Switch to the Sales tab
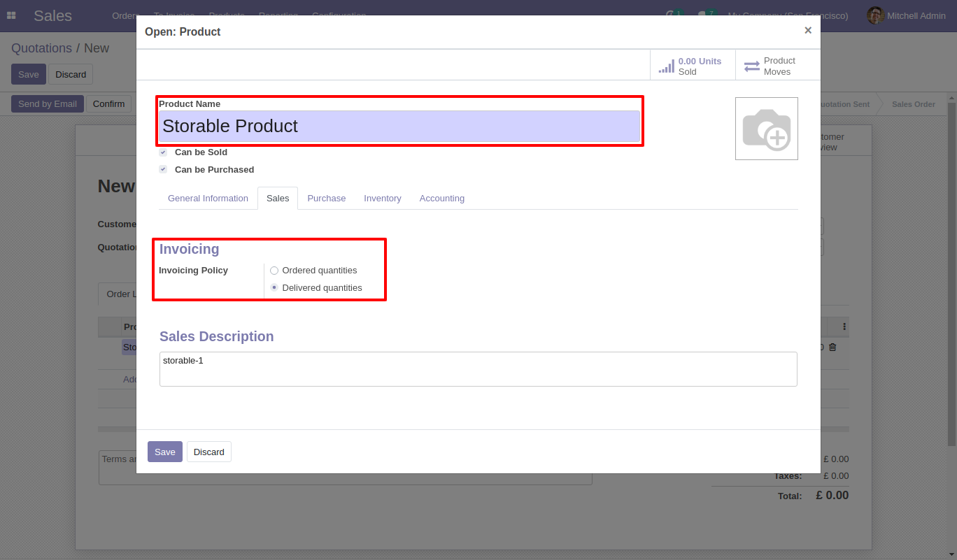This screenshot has height=560, width=957. (278, 199)
